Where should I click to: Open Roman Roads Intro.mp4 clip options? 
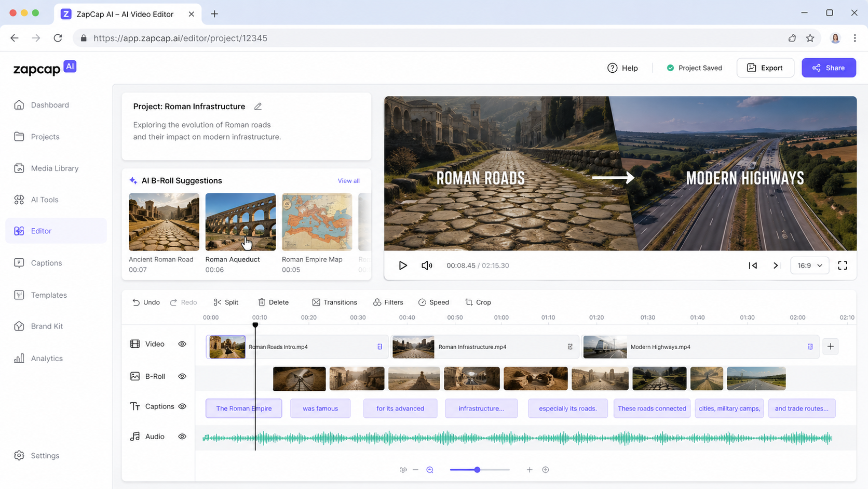[380, 347]
